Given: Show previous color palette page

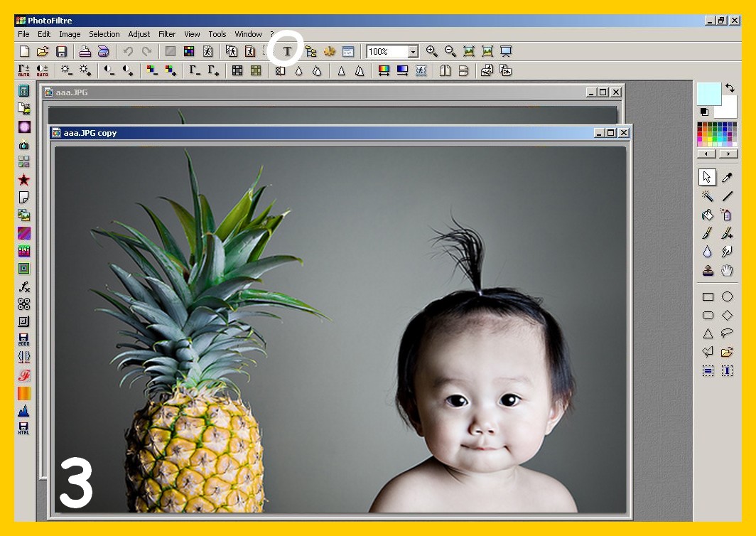Looking at the screenshot, I should 706,154.
